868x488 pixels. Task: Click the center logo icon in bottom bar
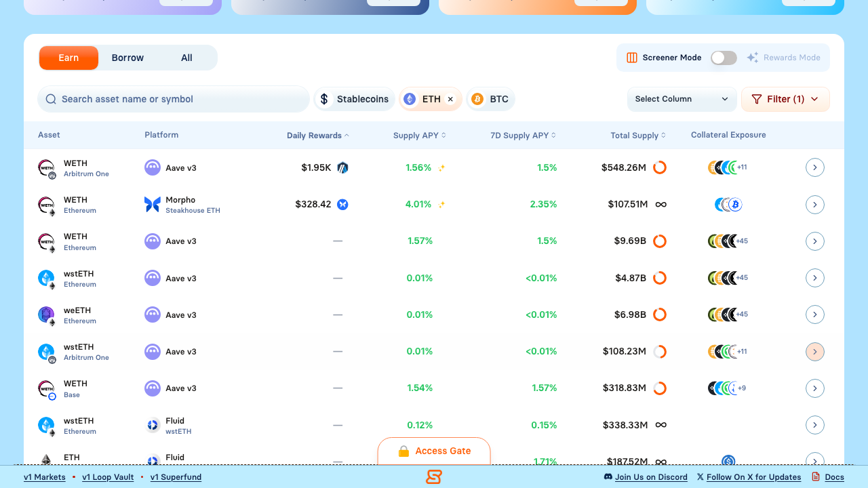434,477
